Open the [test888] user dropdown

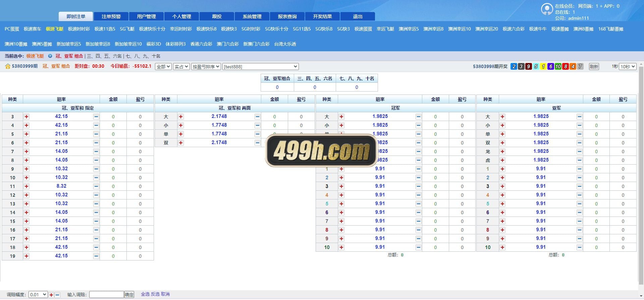(261, 67)
